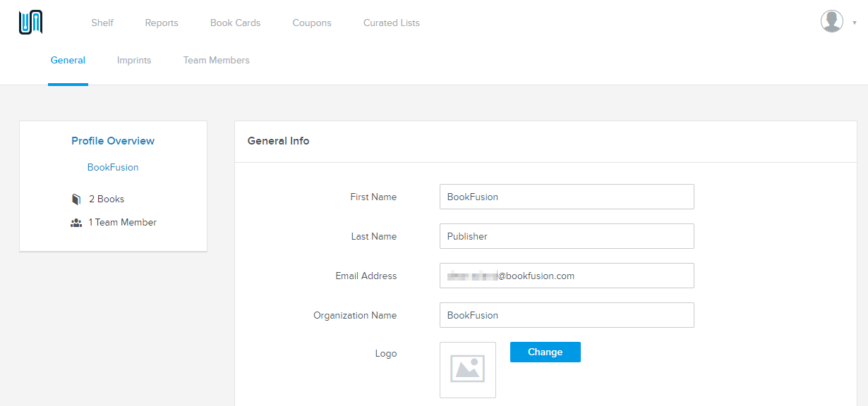Screen dimensions: 868x406
Task: Click the Logo label
Action: point(386,354)
